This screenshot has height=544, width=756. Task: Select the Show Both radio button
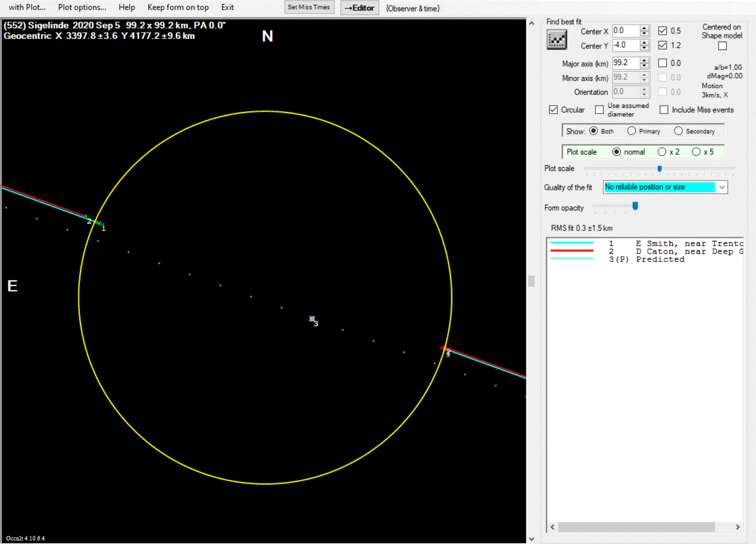tap(593, 130)
